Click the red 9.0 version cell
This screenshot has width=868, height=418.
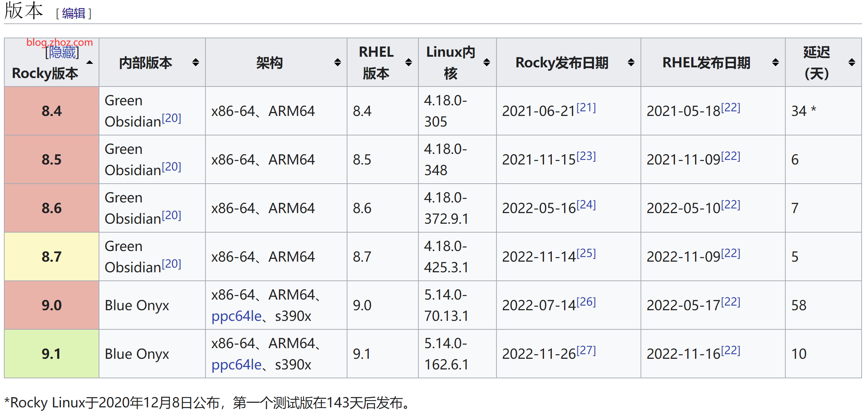51,305
